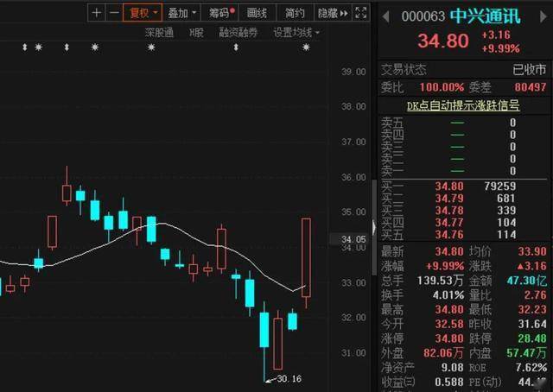Click 隐藏 to hide side panel

(333, 14)
